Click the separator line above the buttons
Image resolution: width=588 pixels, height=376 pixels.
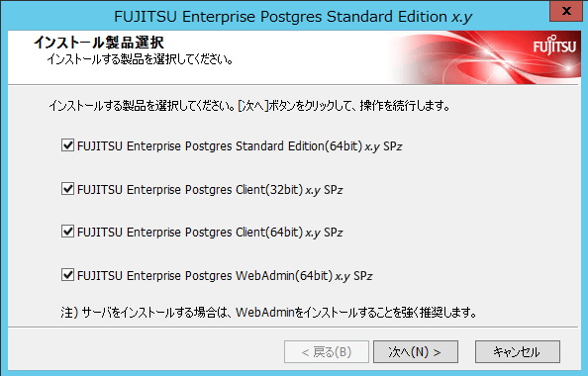293,328
